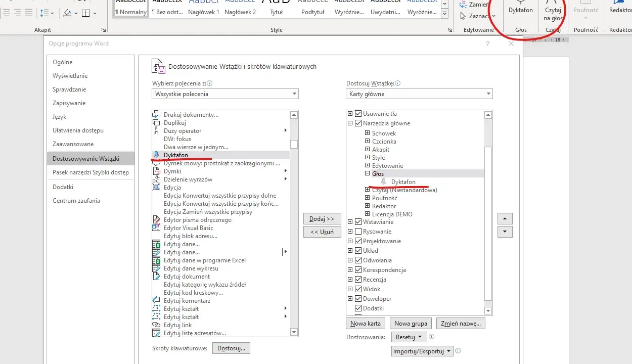This screenshot has height=364, width=632.
Task: Uncheck the Deweloper tab checkbox
Action: 358,299
